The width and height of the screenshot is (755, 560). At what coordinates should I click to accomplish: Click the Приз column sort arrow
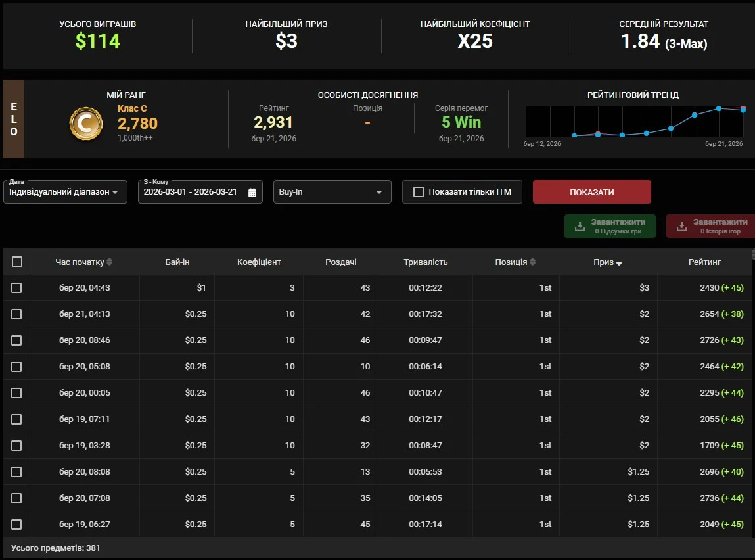coord(619,263)
